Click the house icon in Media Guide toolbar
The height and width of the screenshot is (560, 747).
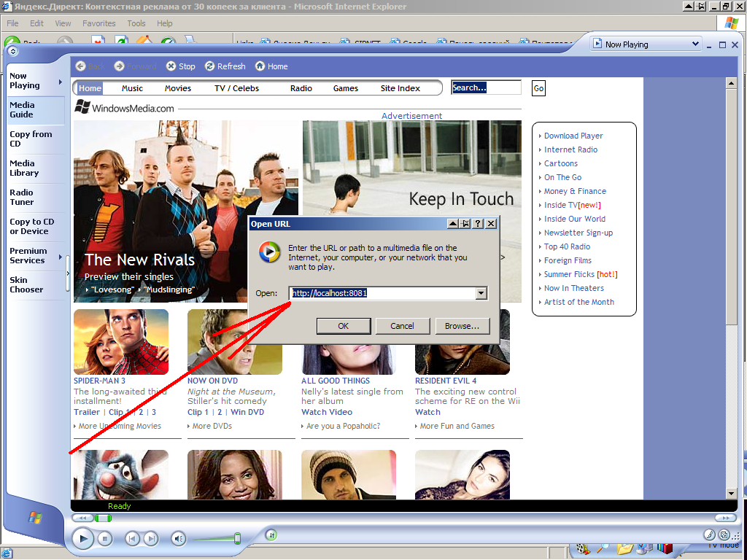click(260, 66)
